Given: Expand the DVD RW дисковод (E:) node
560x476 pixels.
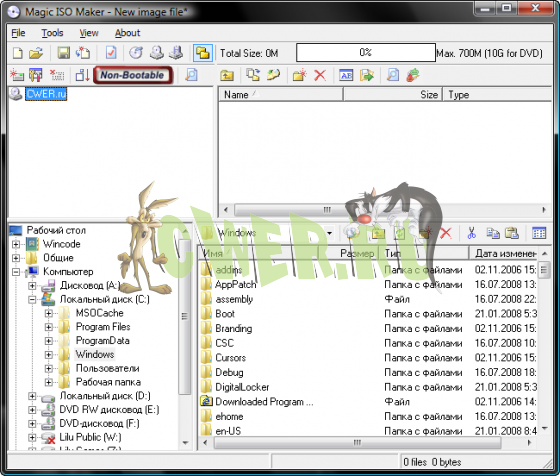Looking at the screenshot, I should click(x=32, y=410).
